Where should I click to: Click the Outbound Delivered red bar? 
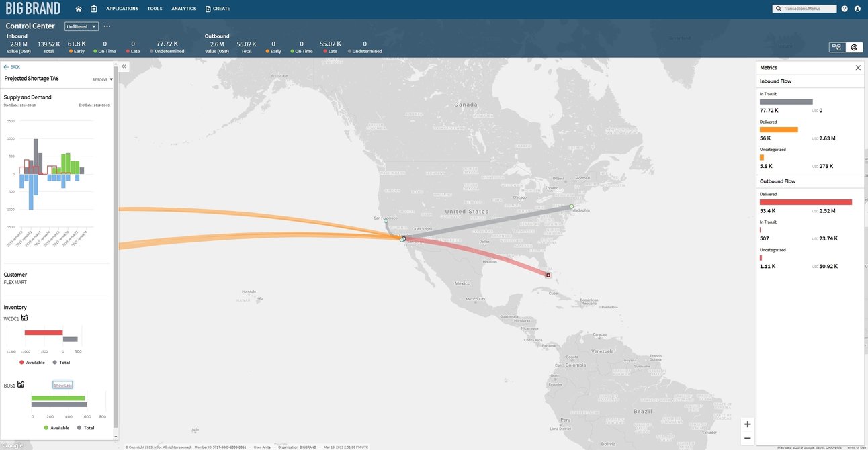[x=806, y=202]
